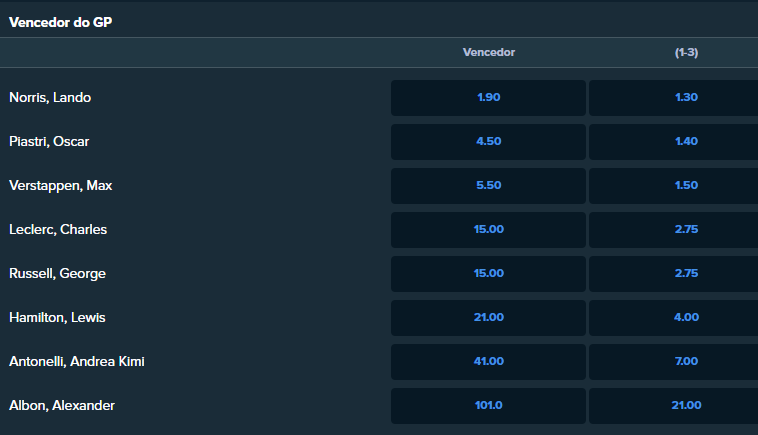Viewport: 758px width, 435px height.
Task: Add Russell, George top-3 odds 2.75
Action: pyautogui.click(x=673, y=274)
